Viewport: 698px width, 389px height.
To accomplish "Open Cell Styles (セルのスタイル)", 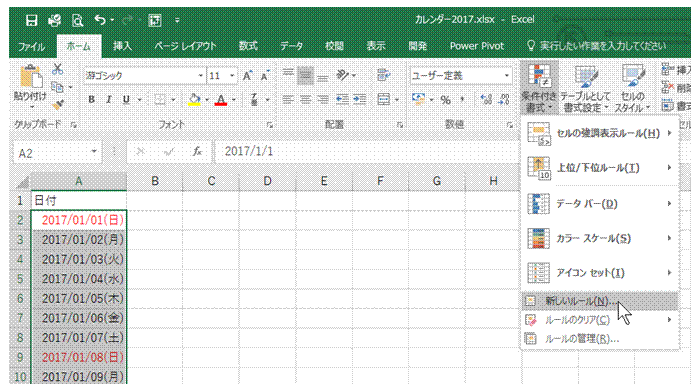I will pyautogui.click(x=632, y=88).
